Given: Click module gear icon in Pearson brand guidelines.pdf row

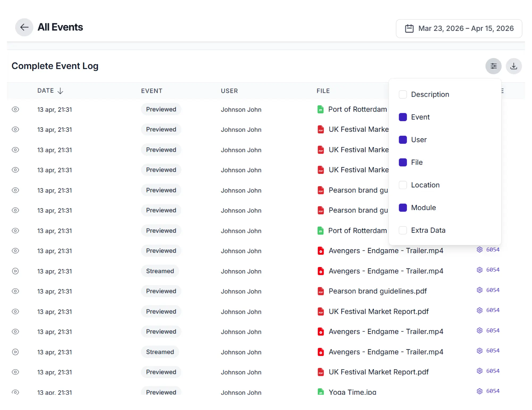Looking at the screenshot, I should (x=480, y=290).
